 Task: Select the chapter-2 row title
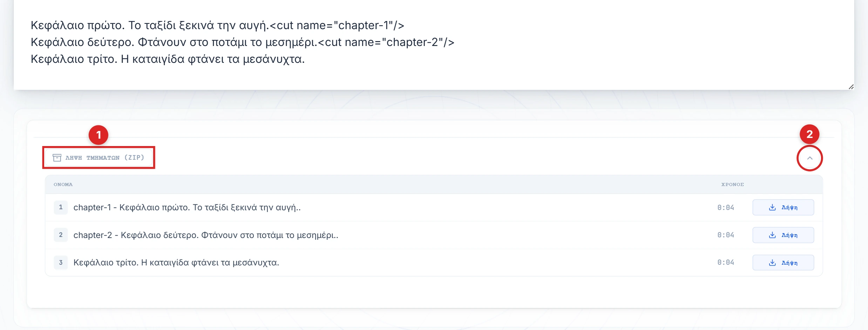(205, 235)
